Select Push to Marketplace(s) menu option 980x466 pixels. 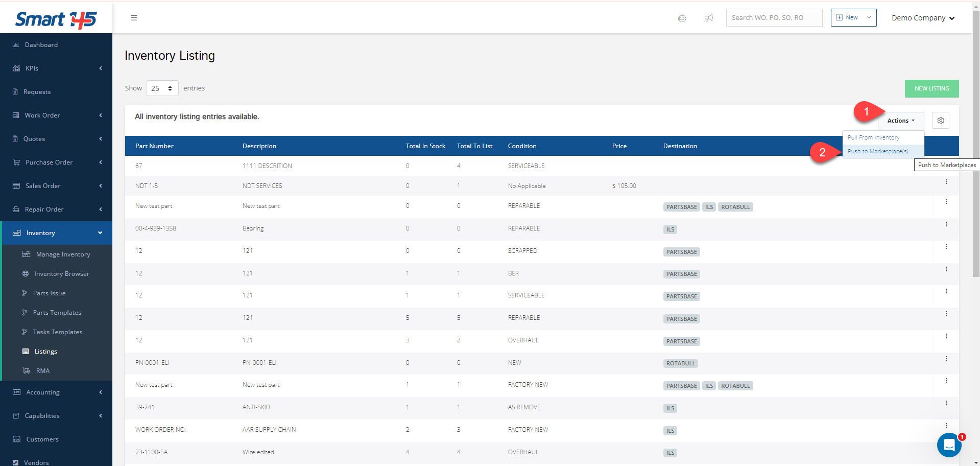pos(877,151)
